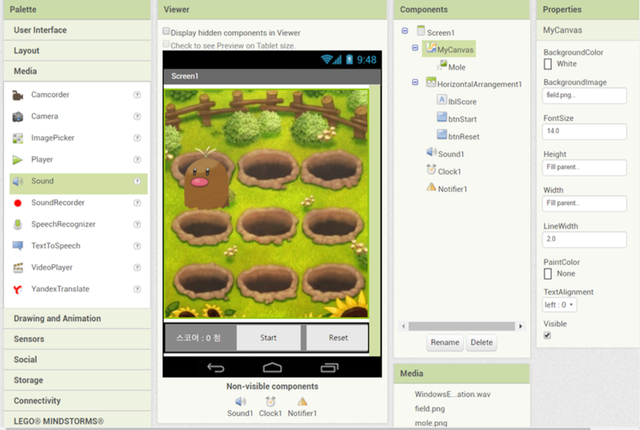This screenshot has width=640, height=430.
Task: Choose the SoundRecorder red dot icon
Action: coord(18,203)
